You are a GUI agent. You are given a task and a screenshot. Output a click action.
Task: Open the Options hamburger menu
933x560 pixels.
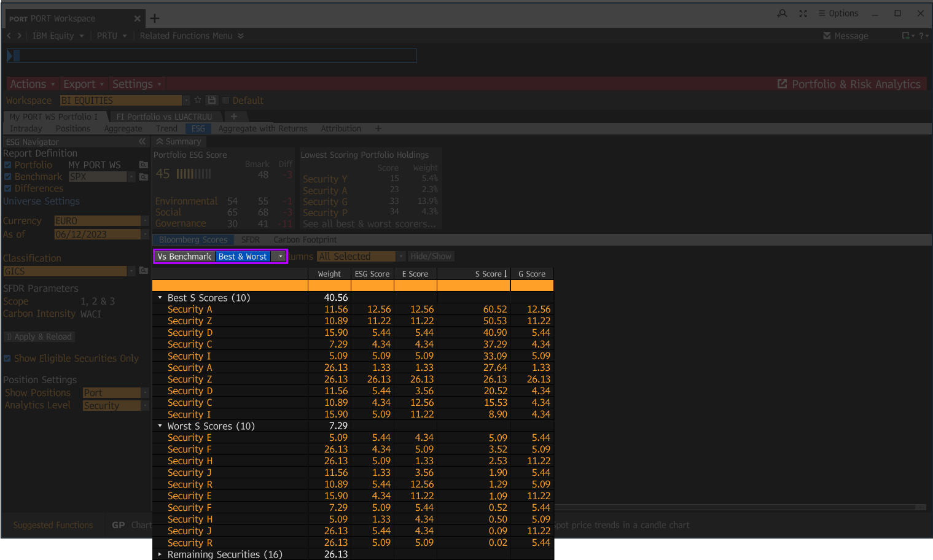(x=838, y=14)
